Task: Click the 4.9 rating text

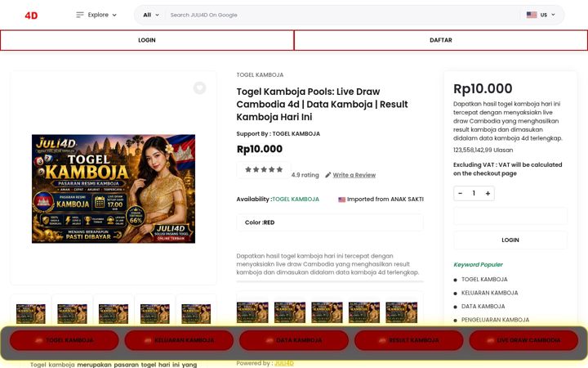Action: 305,175
